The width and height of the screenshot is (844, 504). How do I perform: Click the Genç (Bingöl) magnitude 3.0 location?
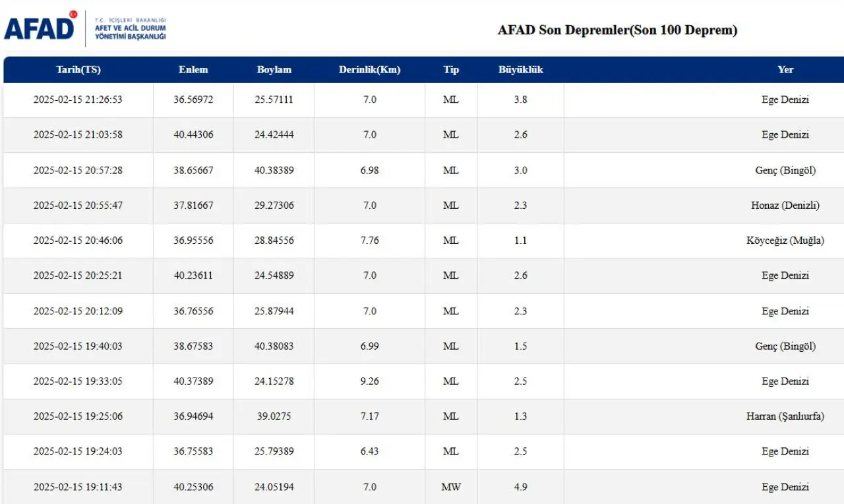point(785,171)
